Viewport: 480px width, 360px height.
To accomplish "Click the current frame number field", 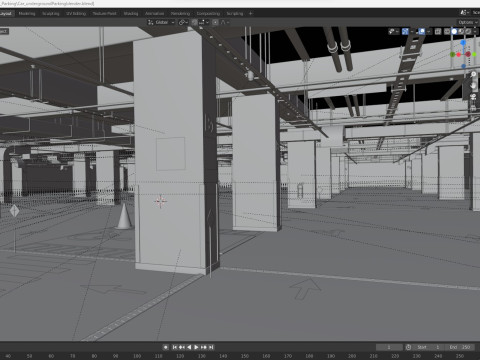I will click(x=389, y=347).
